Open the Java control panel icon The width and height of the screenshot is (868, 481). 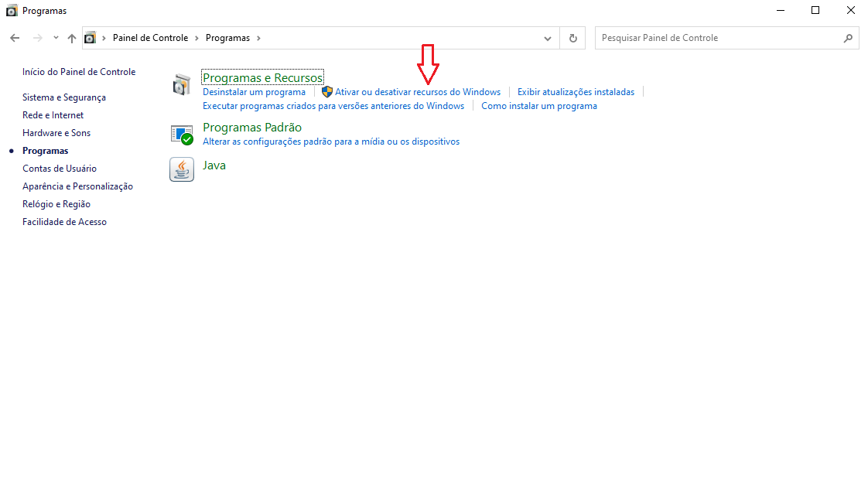[x=181, y=169]
